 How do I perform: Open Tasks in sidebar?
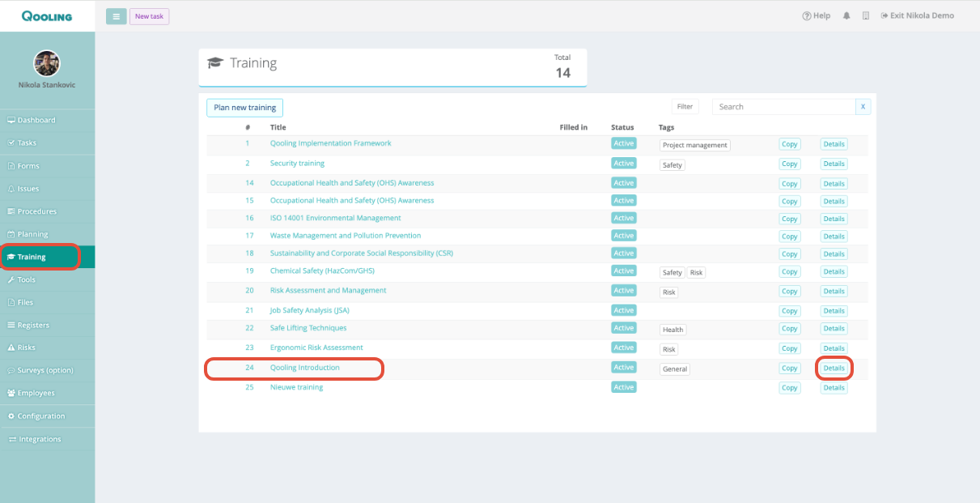pos(47,143)
